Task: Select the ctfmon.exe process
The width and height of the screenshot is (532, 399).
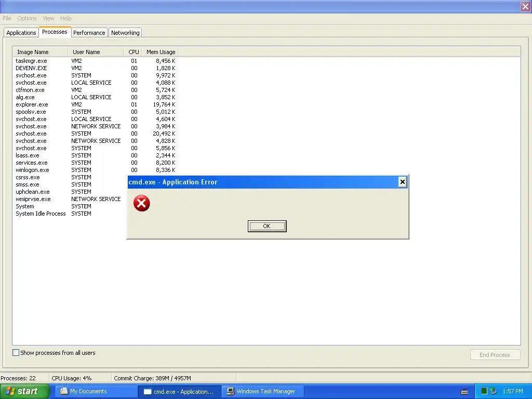Action: point(96,90)
